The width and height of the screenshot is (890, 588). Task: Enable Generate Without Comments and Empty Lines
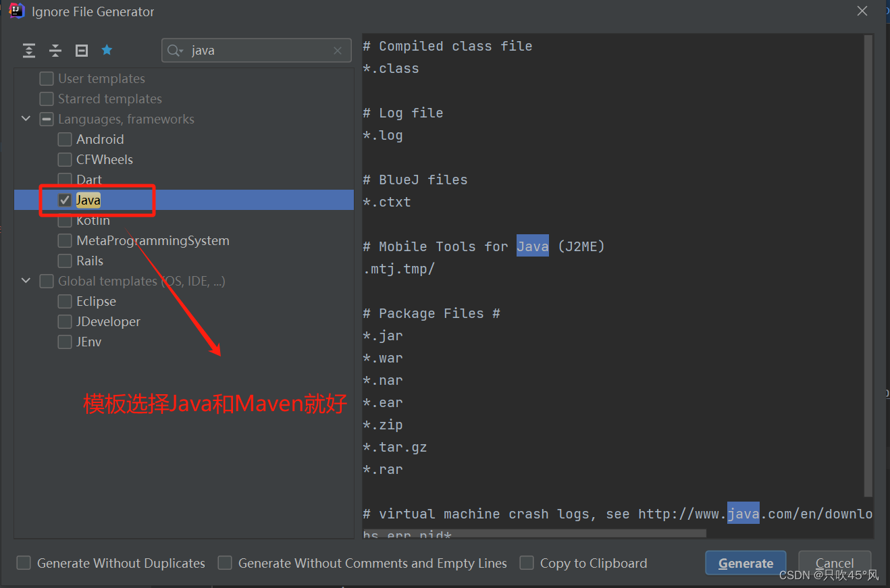pos(225,563)
